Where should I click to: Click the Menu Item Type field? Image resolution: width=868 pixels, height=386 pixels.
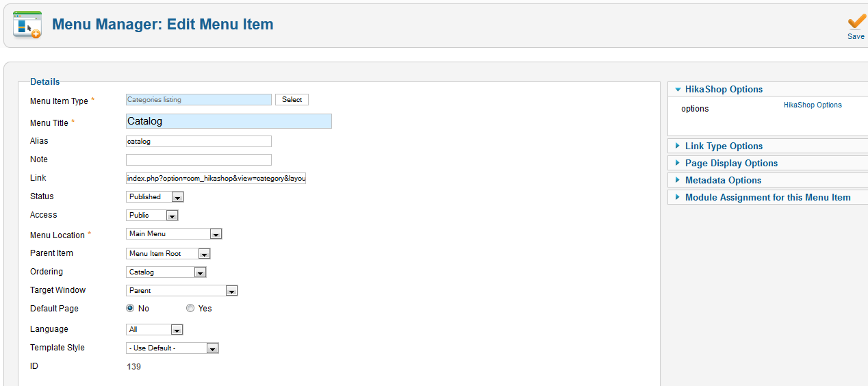click(x=199, y=99)
